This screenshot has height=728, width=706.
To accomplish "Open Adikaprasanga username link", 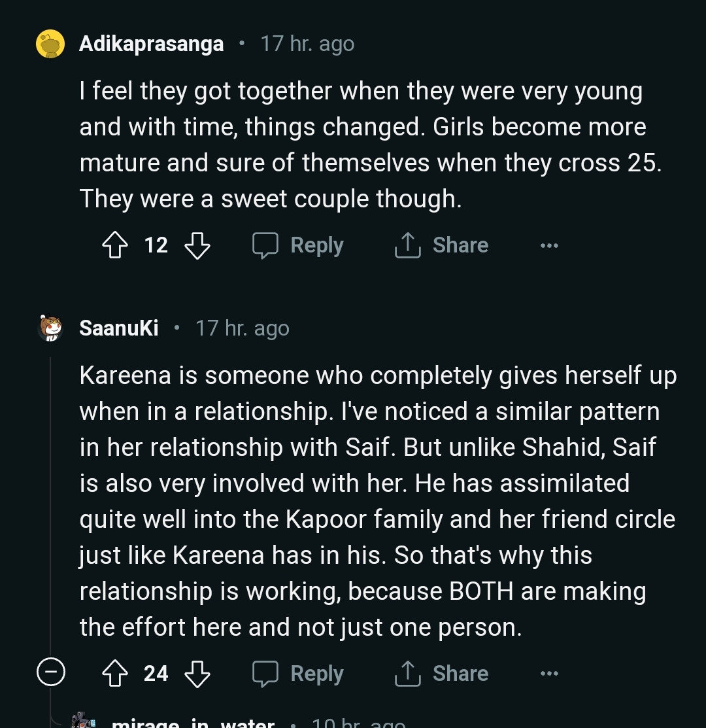I will pyautogui.click(x=151, y=44).
